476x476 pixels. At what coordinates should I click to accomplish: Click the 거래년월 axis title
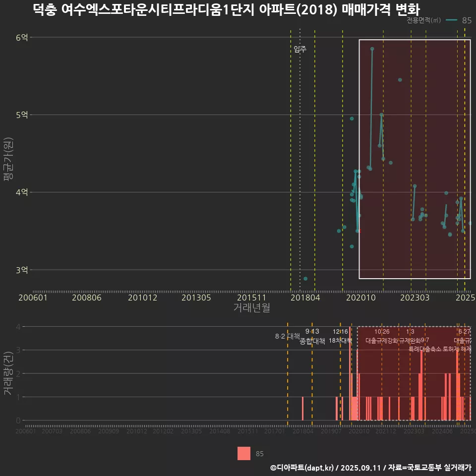pos(252,307)
